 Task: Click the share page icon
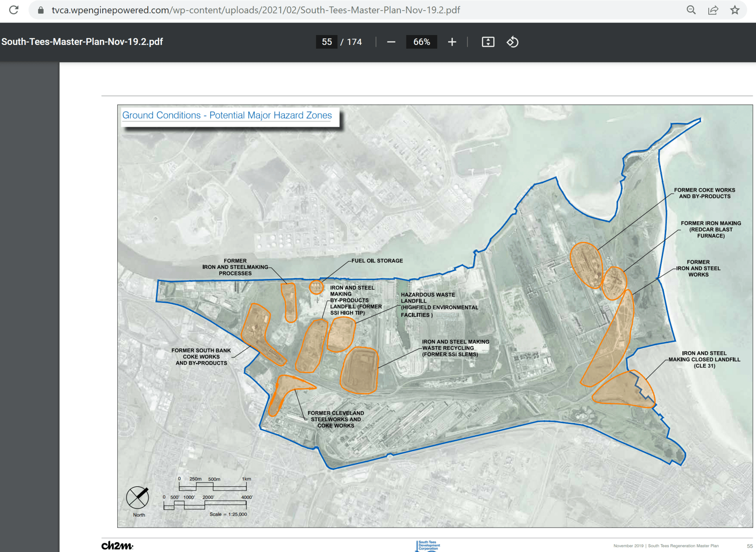(713, 10)
